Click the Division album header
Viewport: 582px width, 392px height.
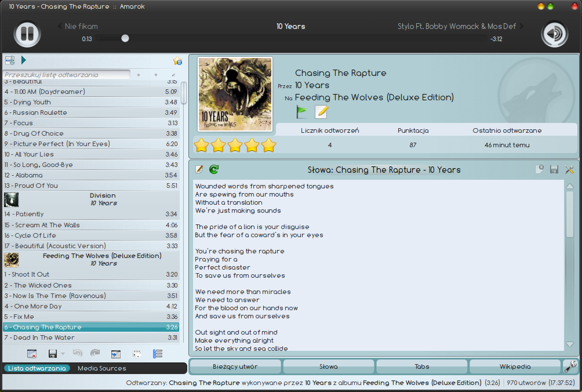pyautogui.click(x=91, y=199)
